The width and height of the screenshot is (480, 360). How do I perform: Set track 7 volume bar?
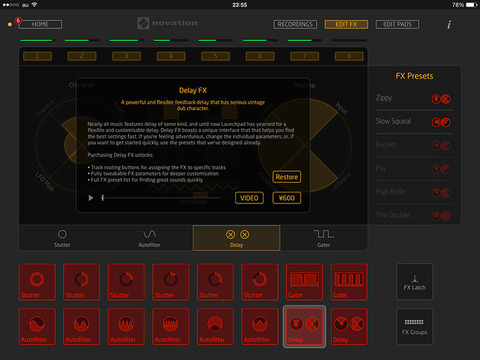click(304, 40)
